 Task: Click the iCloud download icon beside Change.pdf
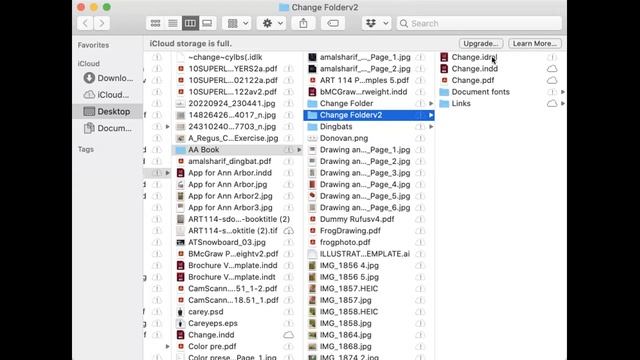click(552, 80)
